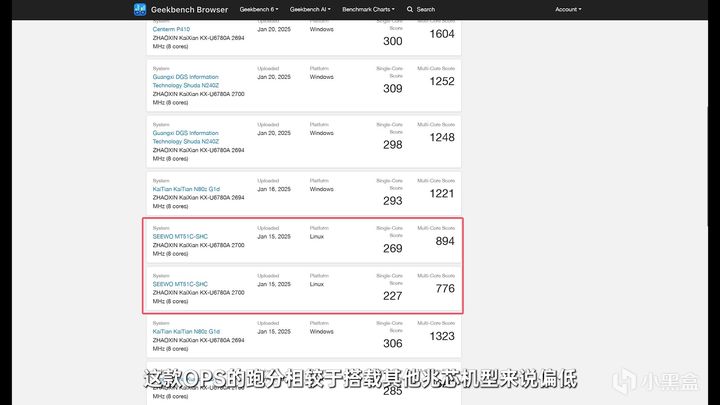Screen dimensions: 720x405
Task: Select single-core score 298
Action: pos(393,145)
